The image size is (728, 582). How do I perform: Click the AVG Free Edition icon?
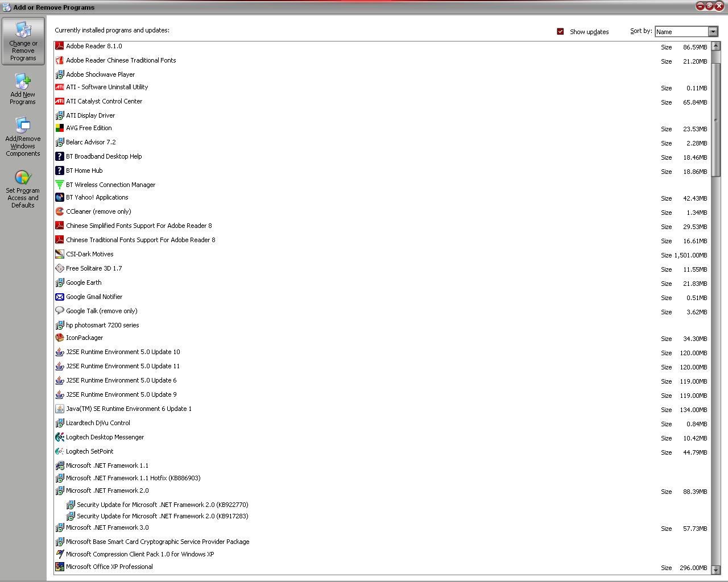click(59, 128)
